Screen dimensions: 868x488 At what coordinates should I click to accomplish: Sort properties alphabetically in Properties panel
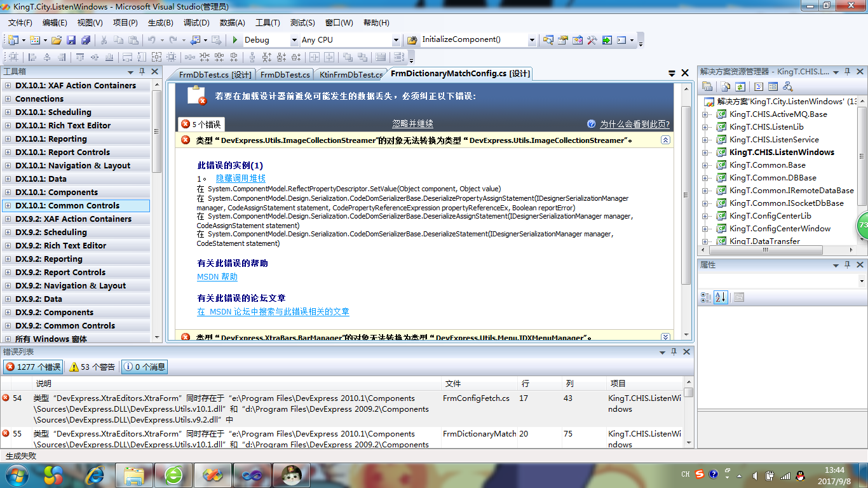pyautogui.click(x=721, y=297)
